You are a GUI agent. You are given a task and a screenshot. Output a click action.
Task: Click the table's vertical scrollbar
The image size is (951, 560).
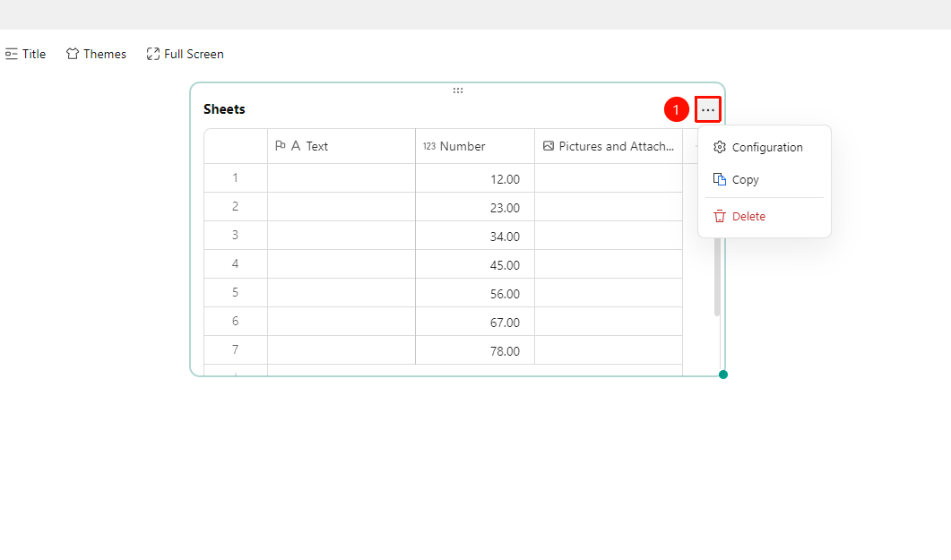point(717,277)
